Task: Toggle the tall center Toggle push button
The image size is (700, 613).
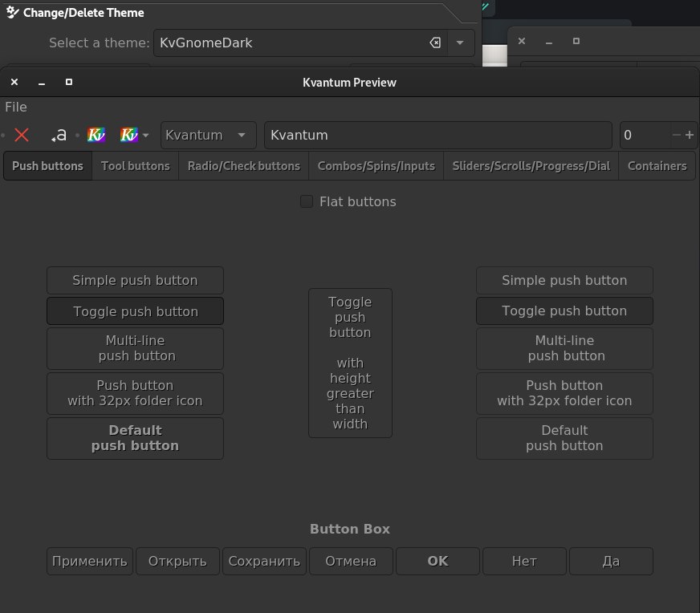Action: (x=351, y=363)
